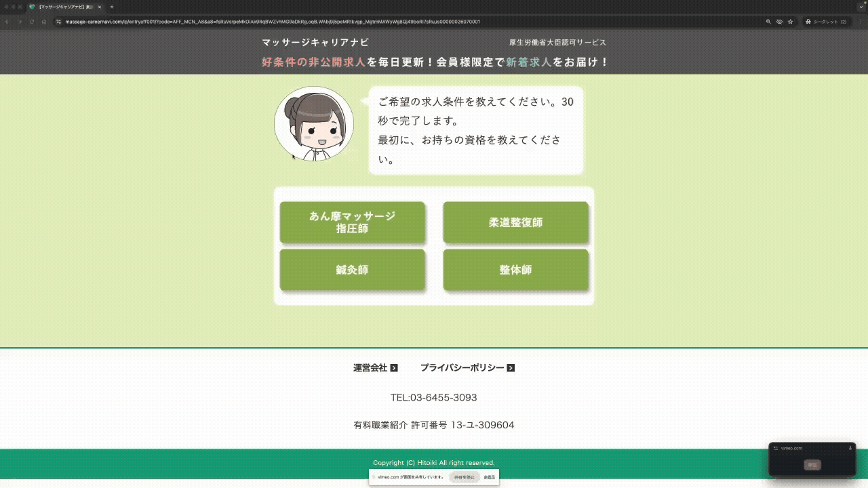
Task: Open the プライバシーポリシー link
Action: click(x=462, y=368)
